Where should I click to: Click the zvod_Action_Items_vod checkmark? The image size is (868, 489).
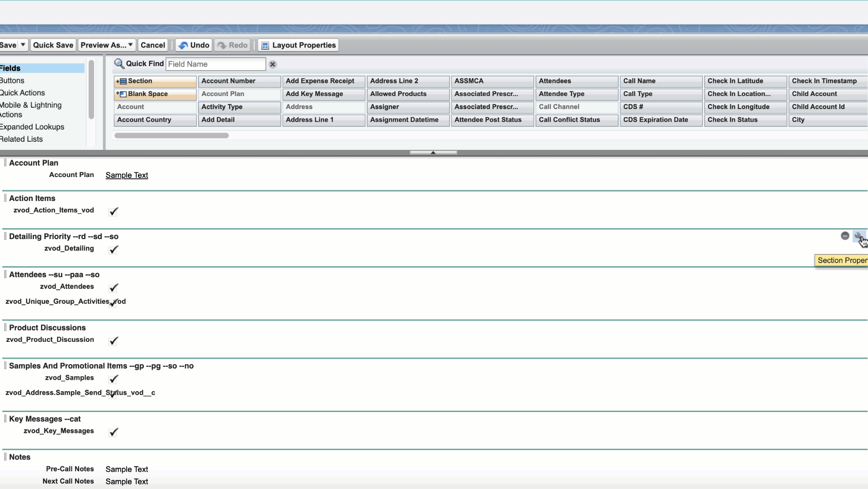114,211
